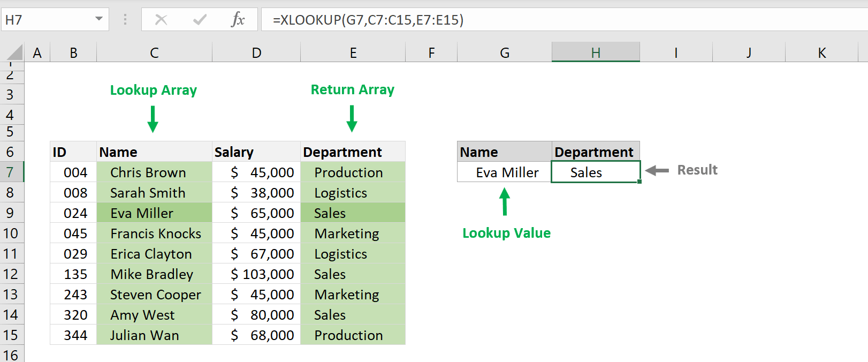The image size is (868, 362).
Task: Select row 7 header
Action: tap(11, 172)
